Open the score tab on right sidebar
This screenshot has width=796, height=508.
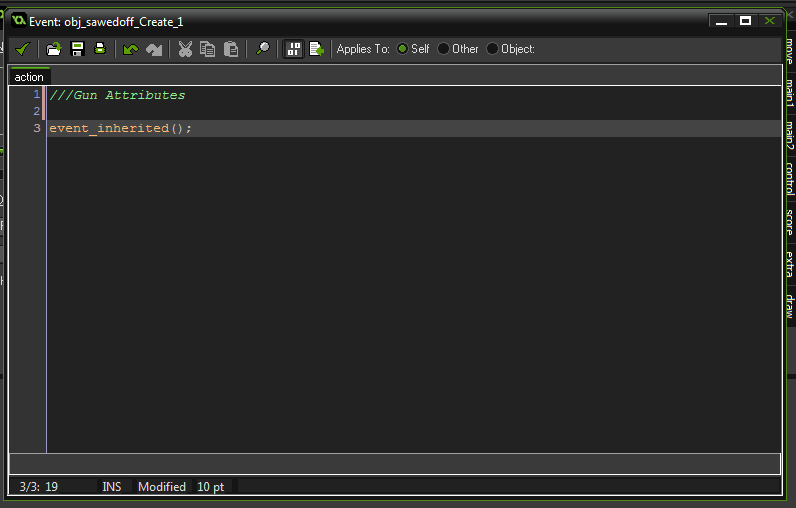tap(789, 222)
